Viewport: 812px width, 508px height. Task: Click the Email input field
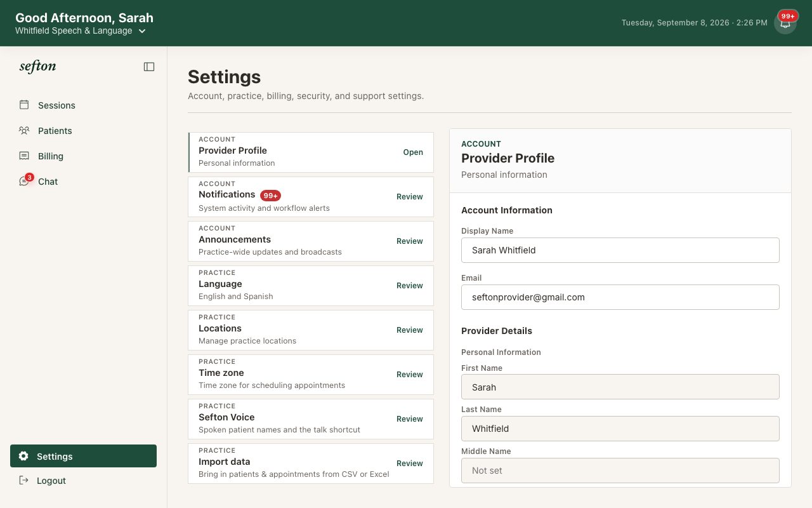tap(620, 297)
